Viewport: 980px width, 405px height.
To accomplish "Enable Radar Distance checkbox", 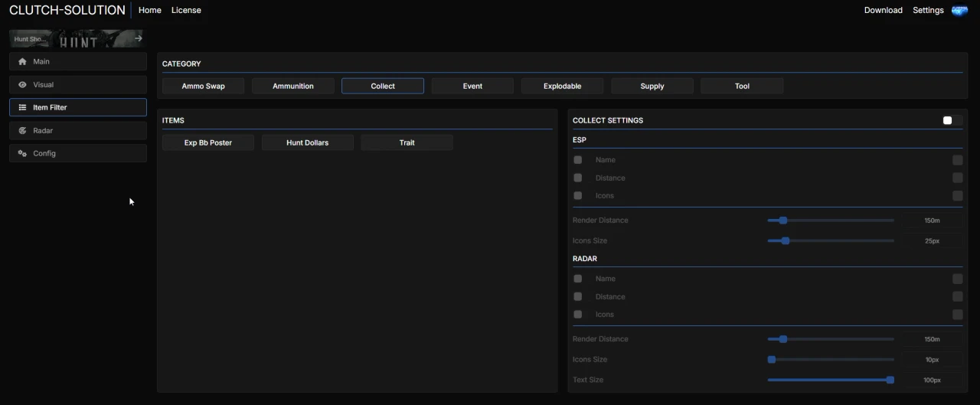I will 578,296.
